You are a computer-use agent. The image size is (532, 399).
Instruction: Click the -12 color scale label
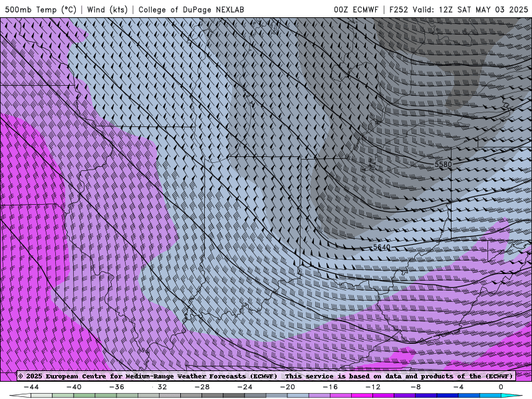pyautogui.click(x=373, y=387)
